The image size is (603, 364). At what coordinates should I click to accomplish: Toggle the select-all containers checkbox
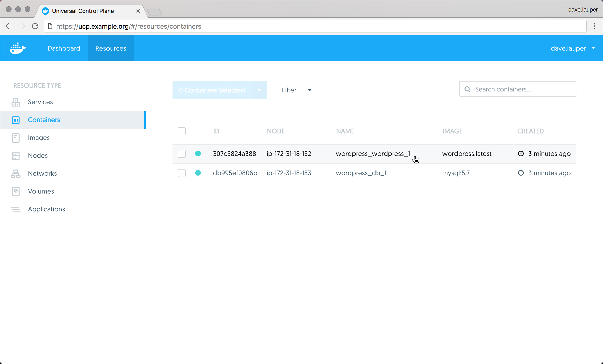click(182, 131)
